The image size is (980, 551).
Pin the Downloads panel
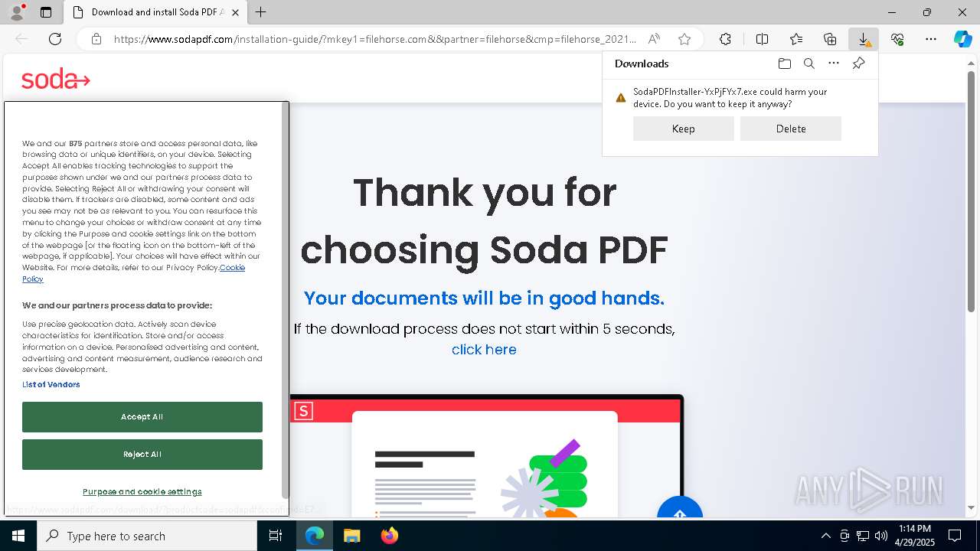point(858,64)
